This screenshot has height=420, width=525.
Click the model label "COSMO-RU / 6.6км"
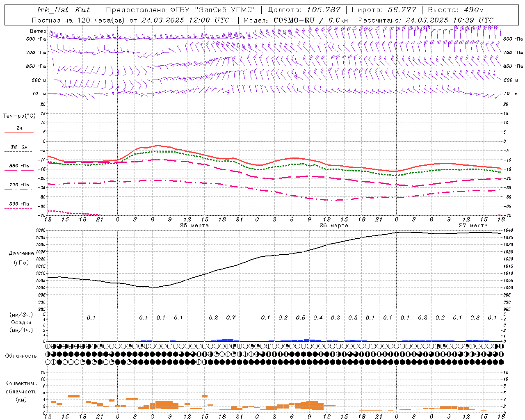coord(310,20)
